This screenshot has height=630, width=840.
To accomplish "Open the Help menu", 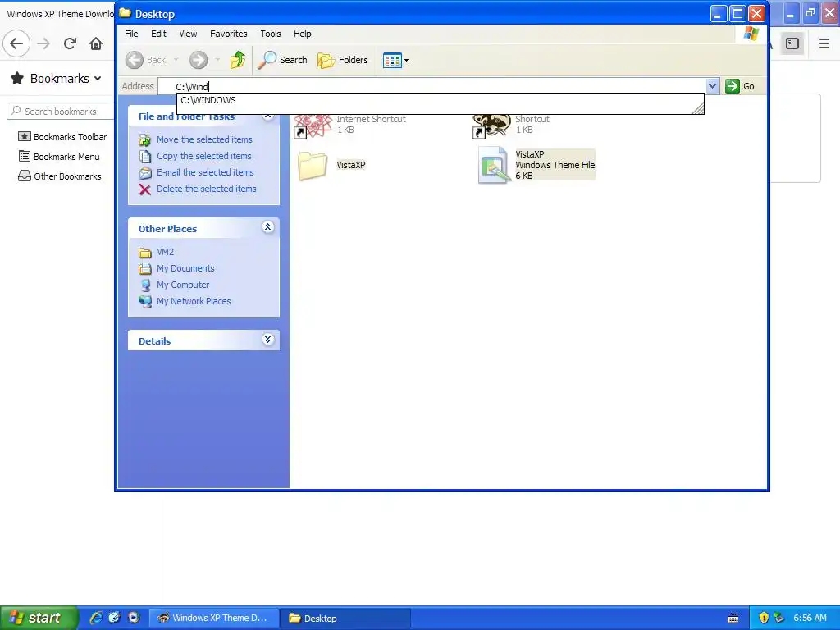I will 302,34.
